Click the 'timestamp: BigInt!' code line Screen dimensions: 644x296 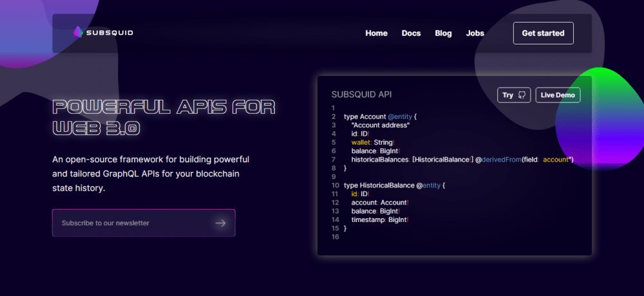(x=380, y=220)
